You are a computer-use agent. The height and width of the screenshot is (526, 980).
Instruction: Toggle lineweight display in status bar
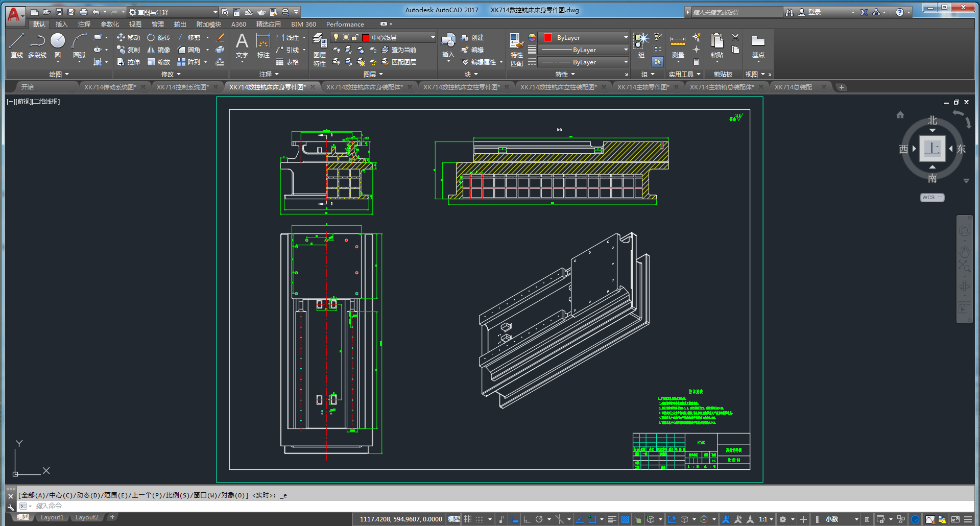(612, 519)
